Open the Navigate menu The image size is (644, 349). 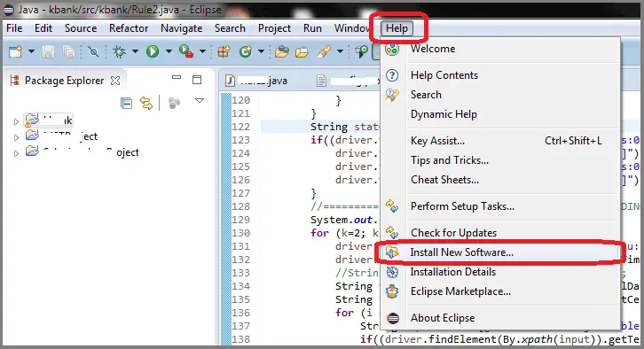coord(182,28)
